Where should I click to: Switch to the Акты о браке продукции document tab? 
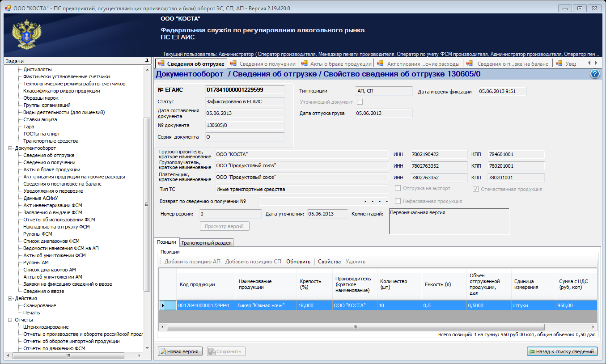coord(336,63)
